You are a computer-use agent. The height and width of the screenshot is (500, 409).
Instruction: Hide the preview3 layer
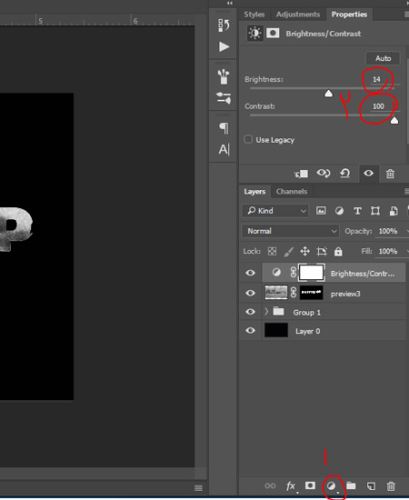pyautogui.click(x=250, y=293)
